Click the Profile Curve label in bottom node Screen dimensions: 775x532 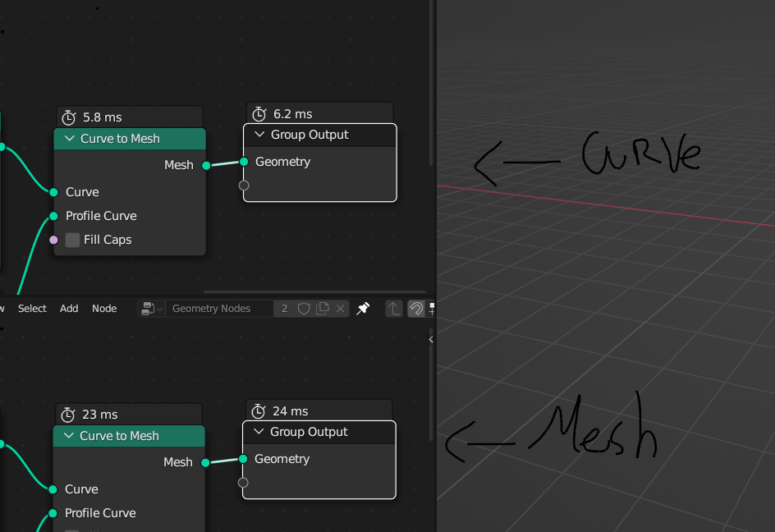(100, 513)
